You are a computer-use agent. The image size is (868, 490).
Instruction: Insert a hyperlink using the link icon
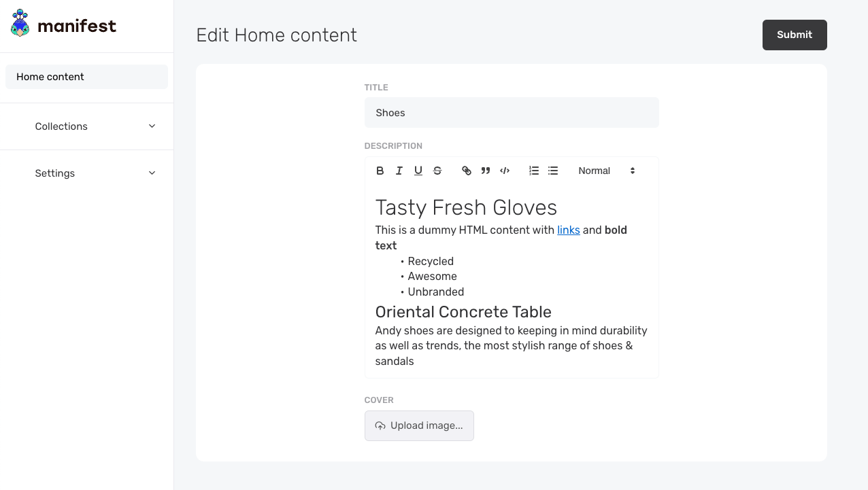(467, 171)
